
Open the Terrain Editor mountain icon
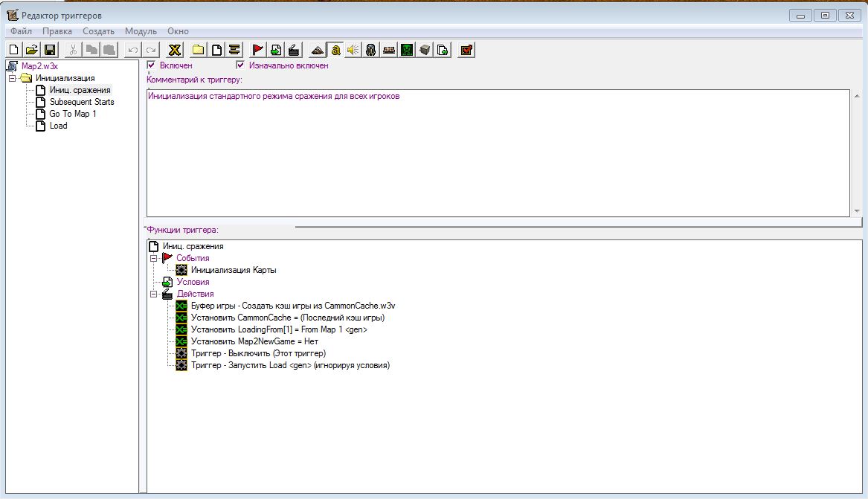[317, 51]
